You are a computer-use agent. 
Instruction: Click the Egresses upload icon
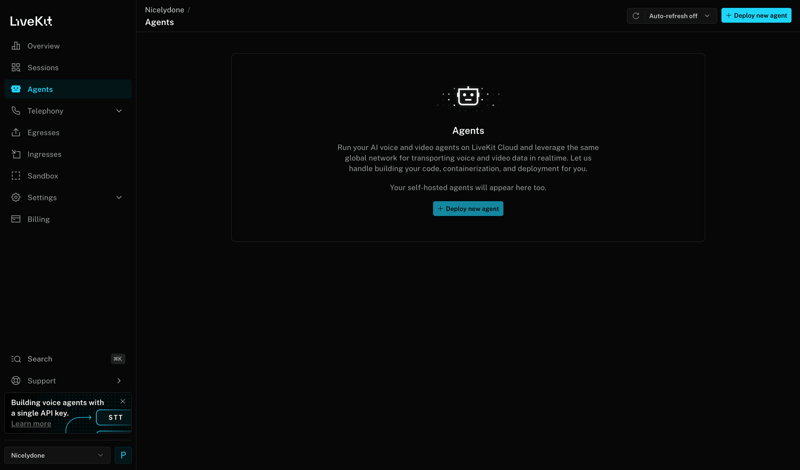[16, 132]
